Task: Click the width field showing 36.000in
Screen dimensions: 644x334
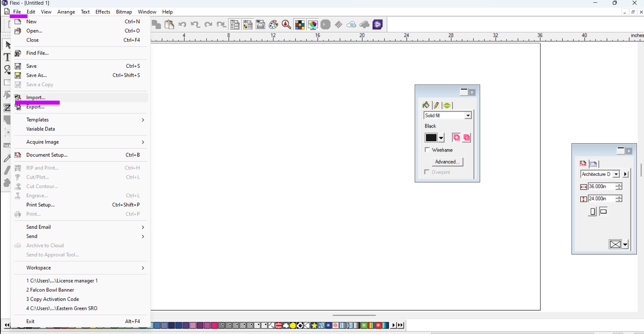Action: pyautogui.click(x=602, y=186)
